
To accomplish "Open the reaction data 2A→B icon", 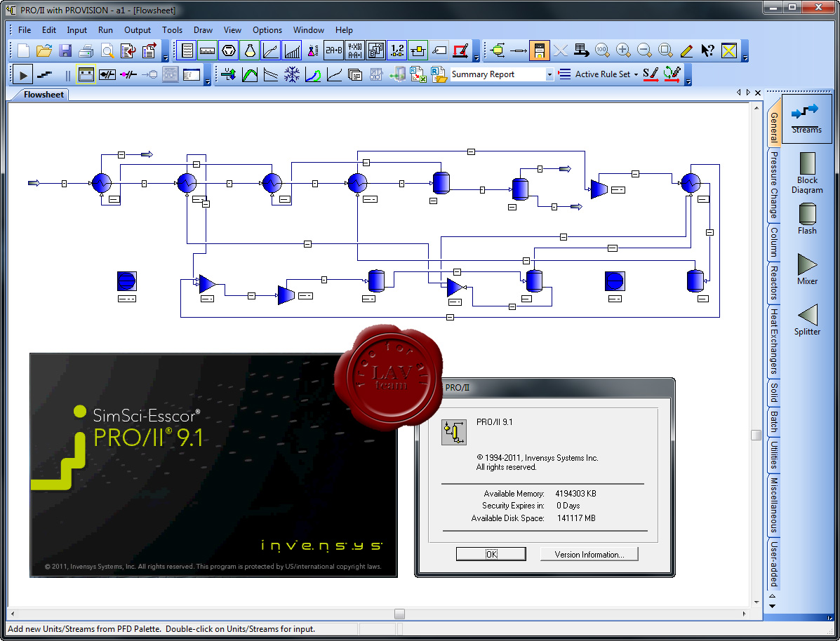I will (334, 51).
